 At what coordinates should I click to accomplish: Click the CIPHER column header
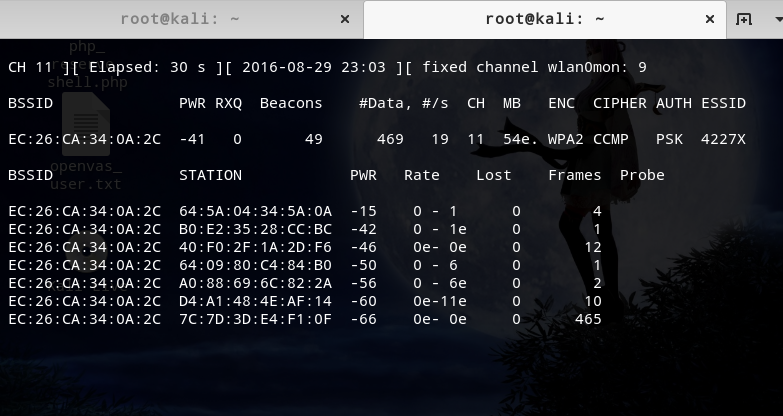pyautogui.click(x=620, y=103)
